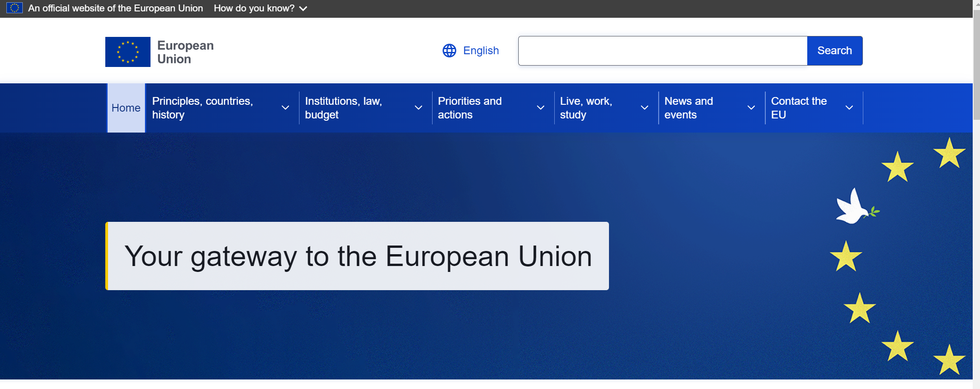Image resolution: width=980 pixels, height=389 pixels.
Task: Open Live, work, study menu
Action: pos(586,108)
